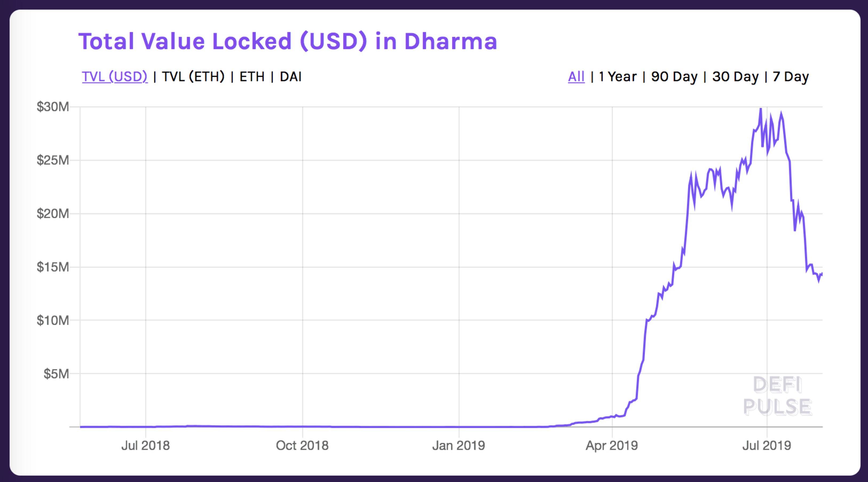Click the peak point near $30M

760,108
